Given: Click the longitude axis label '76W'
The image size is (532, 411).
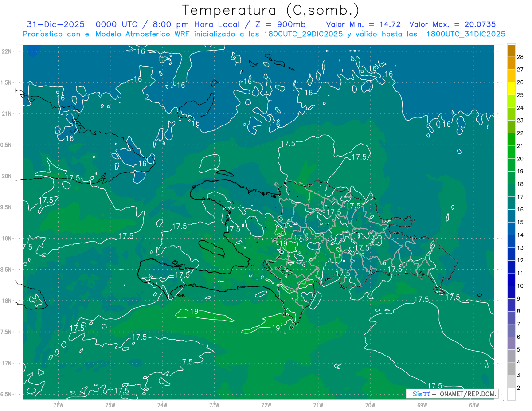Looking at the screenshot, I should click(x=58, y=405).
